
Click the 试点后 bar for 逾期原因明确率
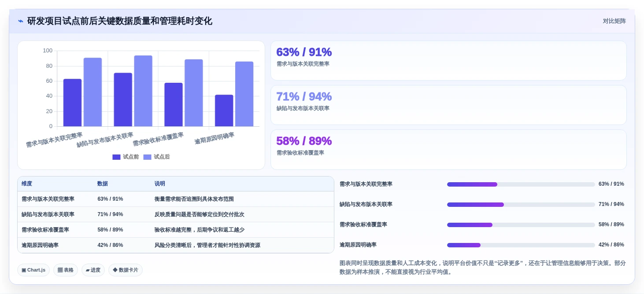[244, 94]
